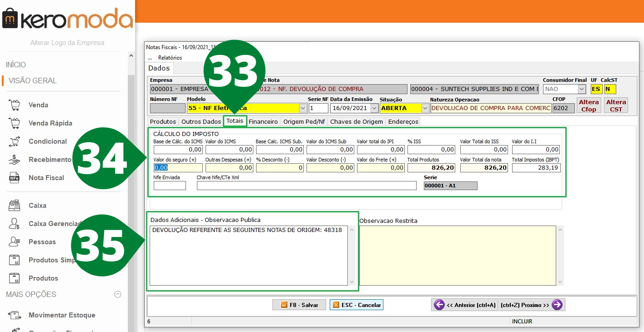
Task: Click the Valor do Frete field
Action: click(x=381, y=168)
